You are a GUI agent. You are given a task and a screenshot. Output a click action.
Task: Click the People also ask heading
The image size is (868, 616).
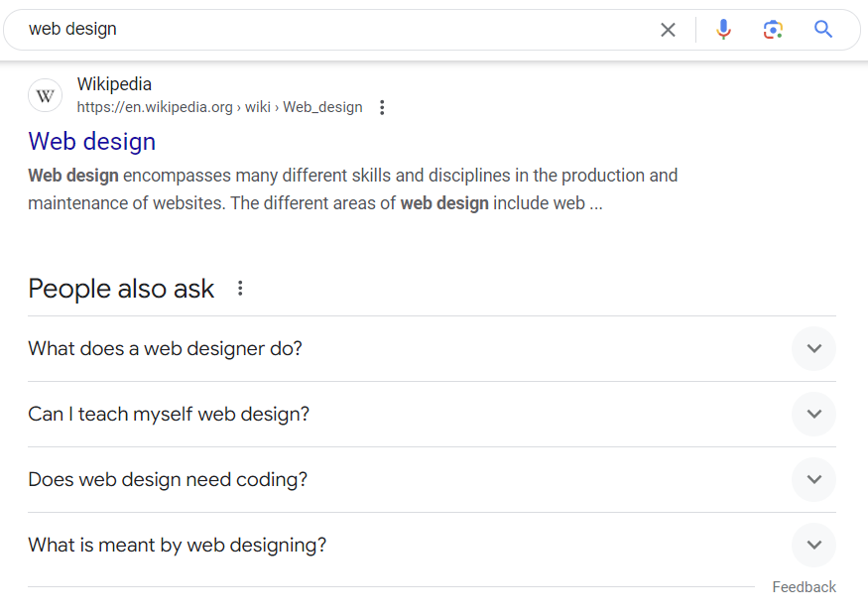point(120,288)
